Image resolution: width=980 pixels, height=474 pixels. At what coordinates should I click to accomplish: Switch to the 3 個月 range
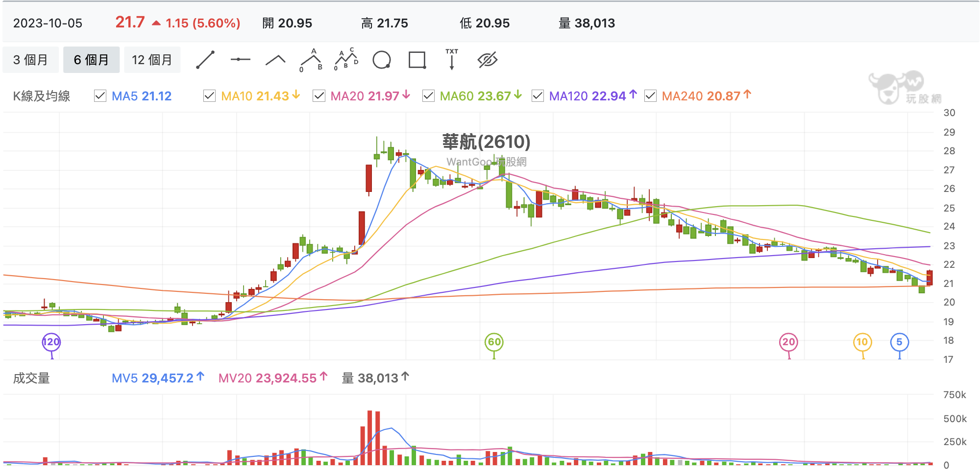[x=30, y=60]
